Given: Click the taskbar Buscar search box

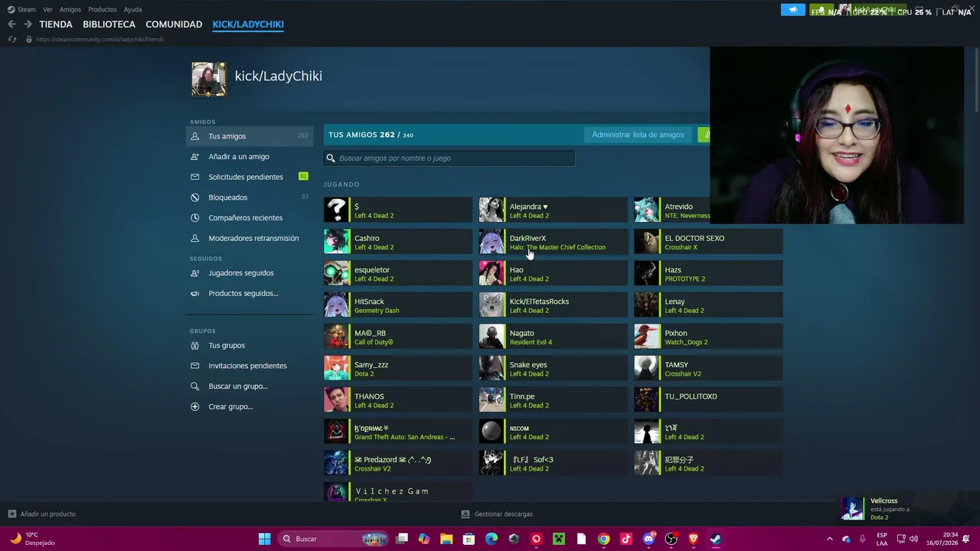Looking at the screenshot, I should (334, 539).
